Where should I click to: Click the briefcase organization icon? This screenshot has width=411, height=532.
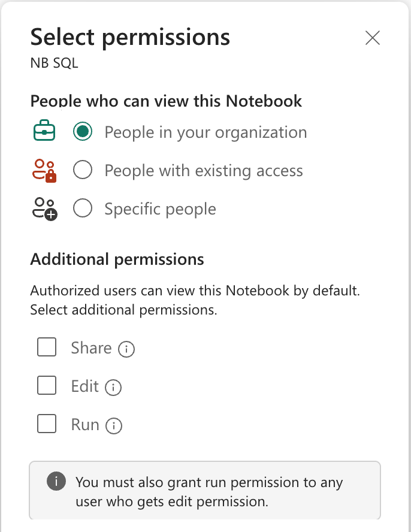43,132
